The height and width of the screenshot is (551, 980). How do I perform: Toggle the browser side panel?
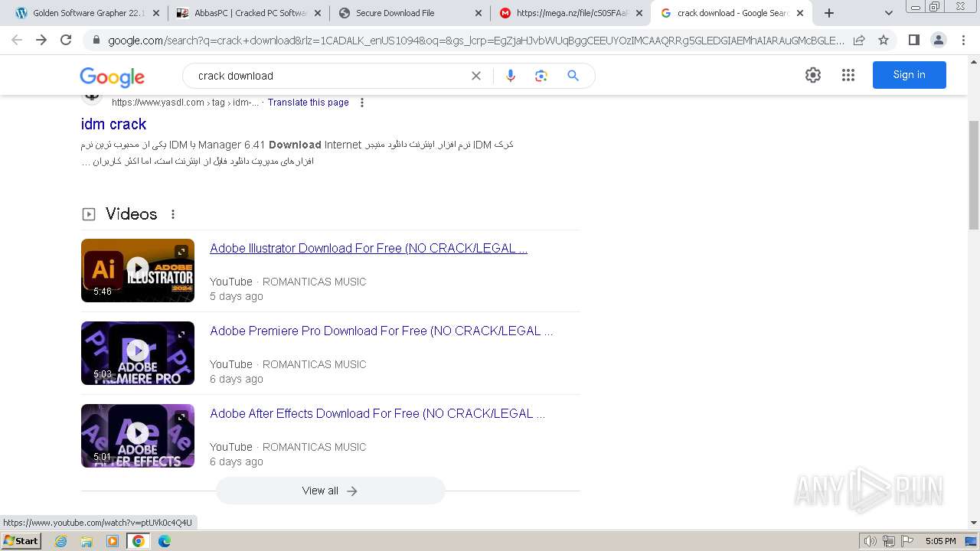point(913,40)
